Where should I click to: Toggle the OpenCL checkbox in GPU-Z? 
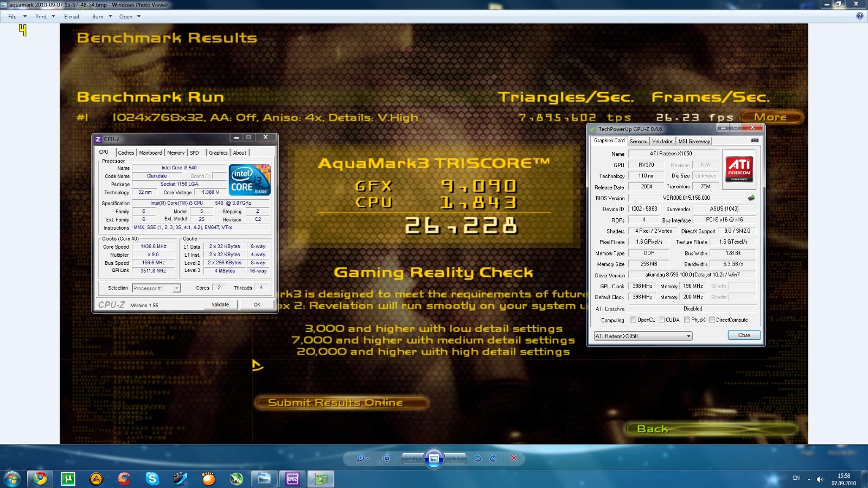(633, 320)
